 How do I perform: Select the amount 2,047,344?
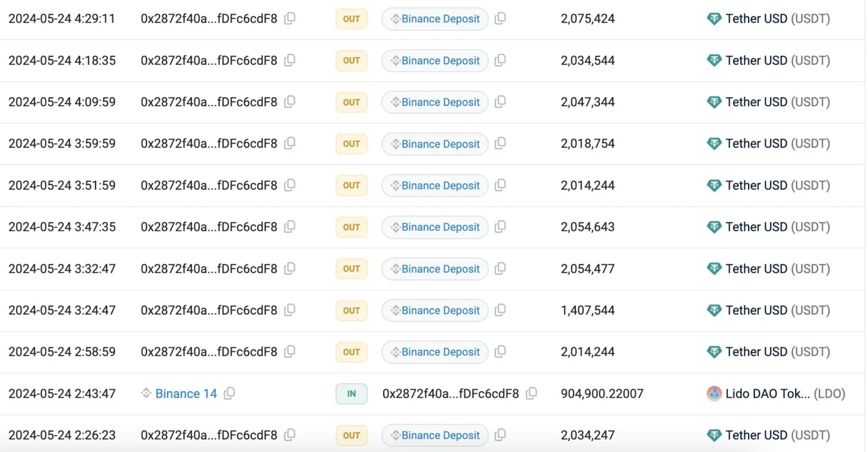pyautogui.click(x=588, y=102)
